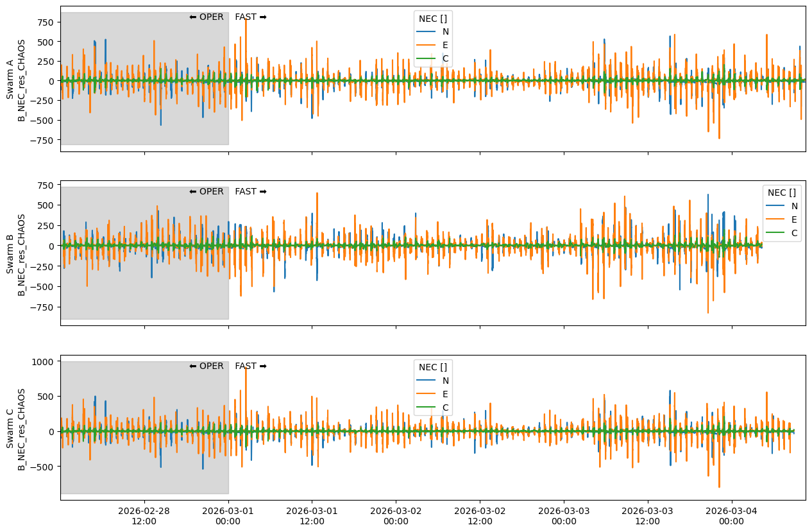Image resolution: width=812 pixels, height=532 pixels.
Task: Click the FAST arrow label in Swarm C plot
Action: [251, 366]
